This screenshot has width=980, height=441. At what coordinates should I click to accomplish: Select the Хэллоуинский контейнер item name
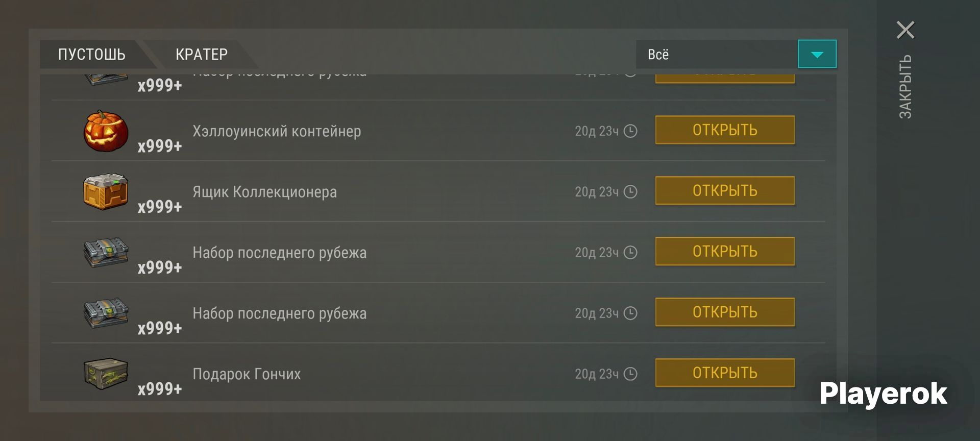(x=277, y=131)
